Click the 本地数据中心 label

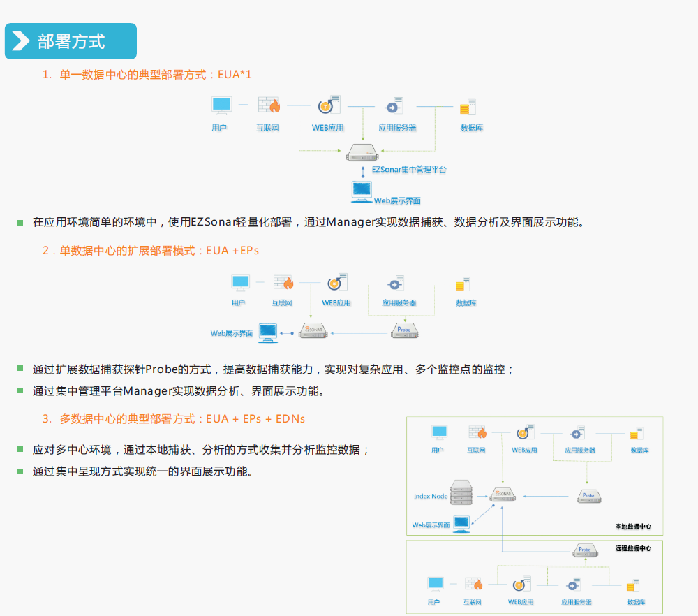(633, 527)
